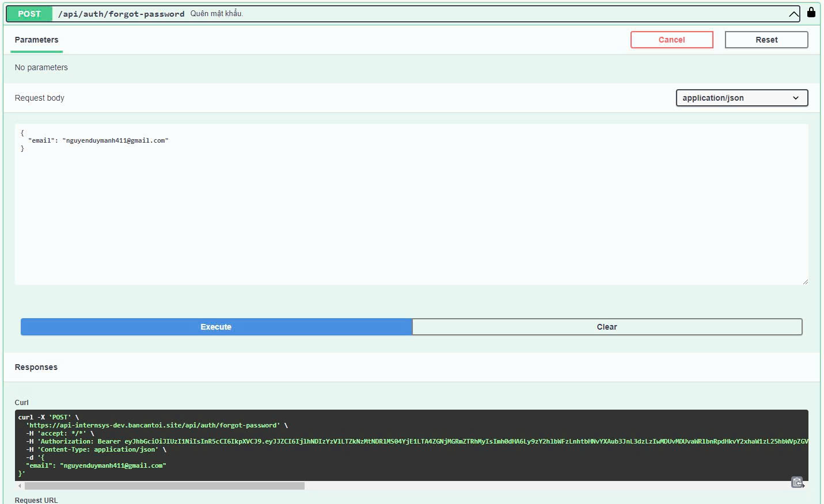824x504 pixels.
Task: Click the green POST method badge
Action: tap(29, 14)
